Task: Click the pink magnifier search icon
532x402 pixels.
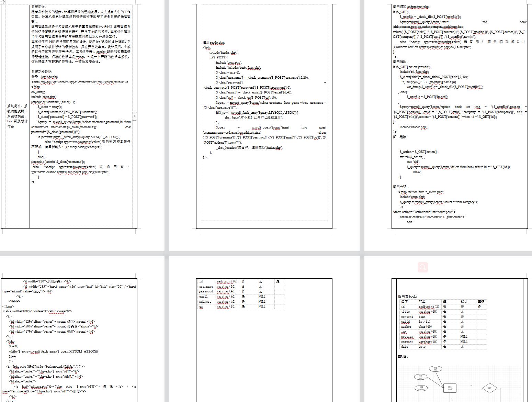Action: point(423,267)
